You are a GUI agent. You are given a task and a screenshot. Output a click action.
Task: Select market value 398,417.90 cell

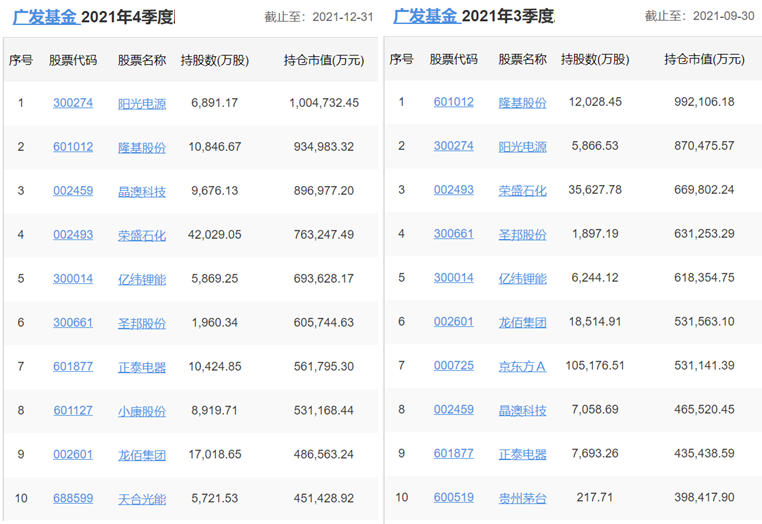(x=704, y=497)
